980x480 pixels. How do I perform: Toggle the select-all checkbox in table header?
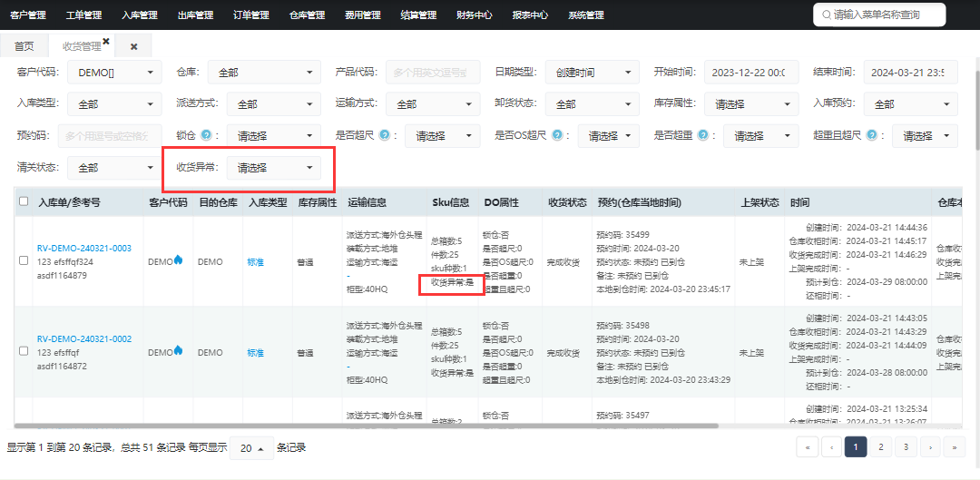pos(24,201)
